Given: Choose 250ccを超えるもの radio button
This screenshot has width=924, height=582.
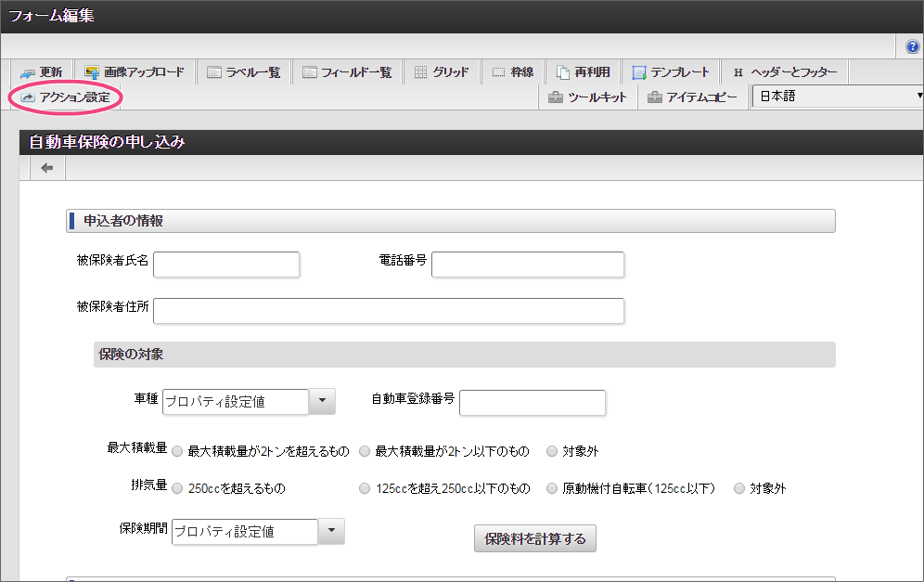Looking at the screenshot, I should point(177,488).
